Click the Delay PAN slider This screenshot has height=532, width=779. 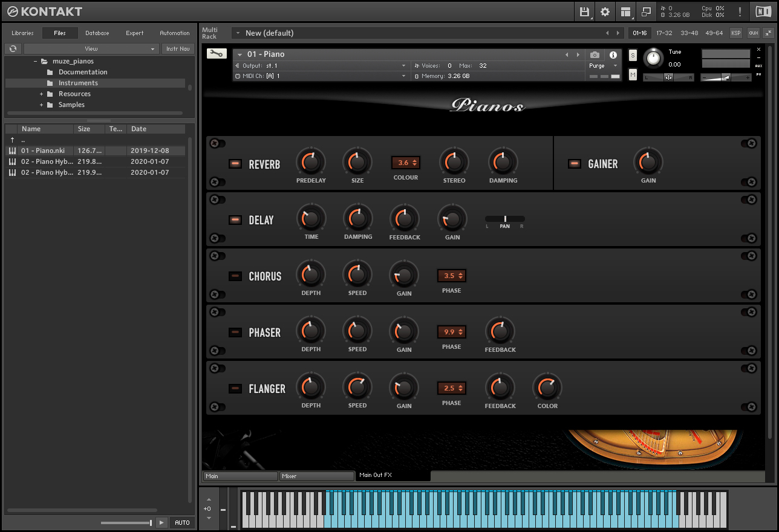(x=505, y=219)
